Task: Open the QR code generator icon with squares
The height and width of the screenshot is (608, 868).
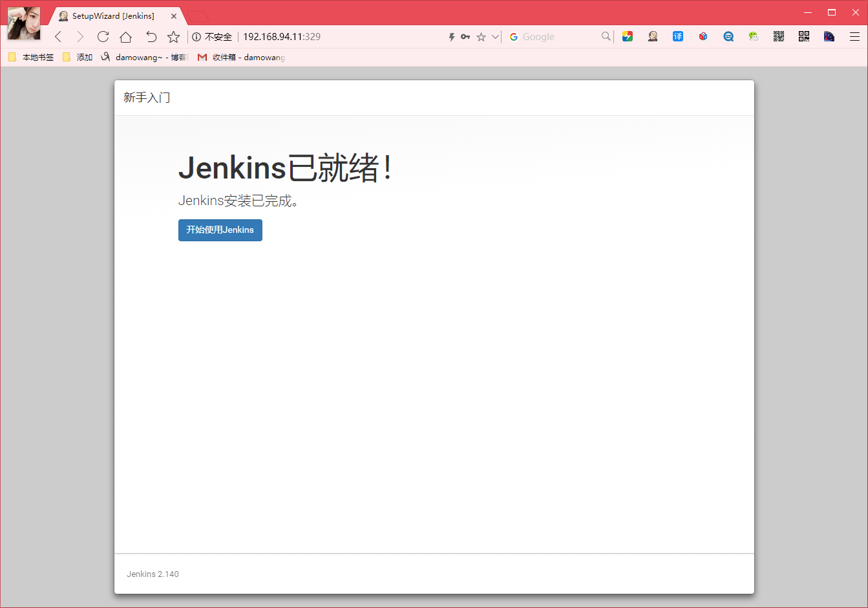Action: [804, 36]
